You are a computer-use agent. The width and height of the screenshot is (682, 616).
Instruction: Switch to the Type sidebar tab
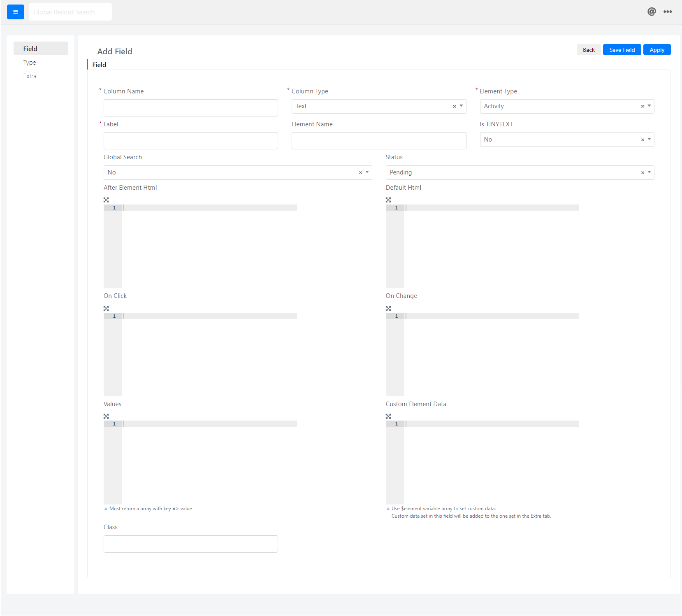pyautogui.click(x=30, y=63)
